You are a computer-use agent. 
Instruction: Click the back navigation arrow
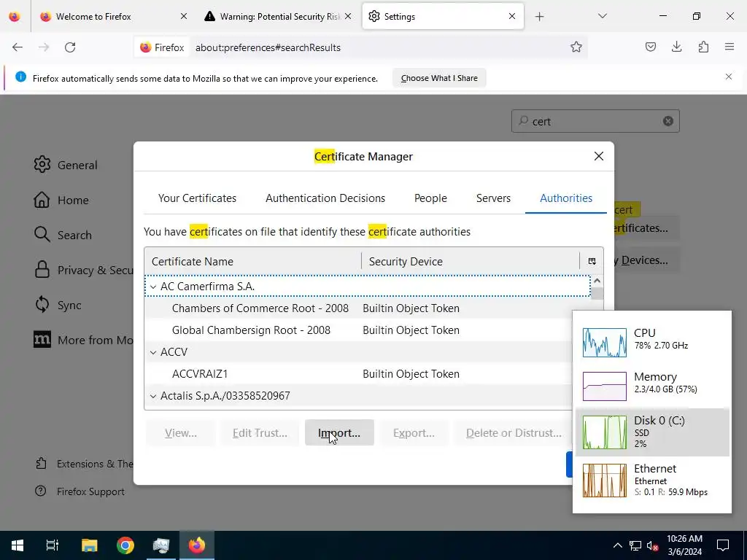click(x=18, y=47)
